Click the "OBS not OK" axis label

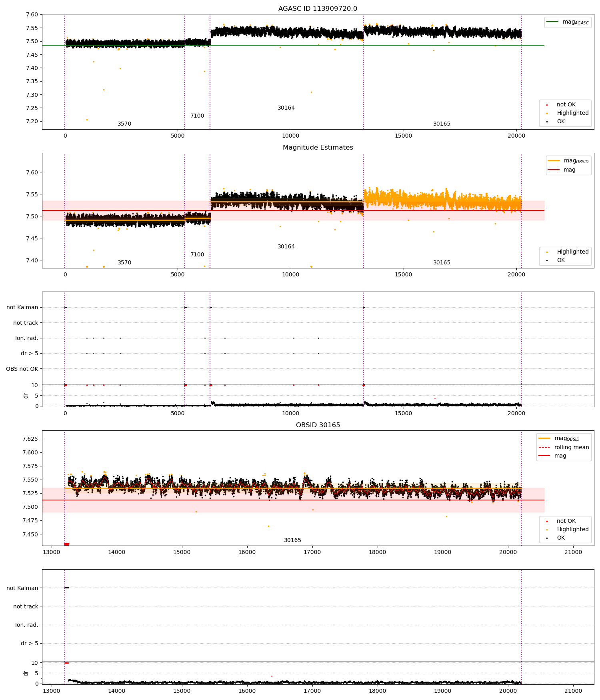point(22,369)
